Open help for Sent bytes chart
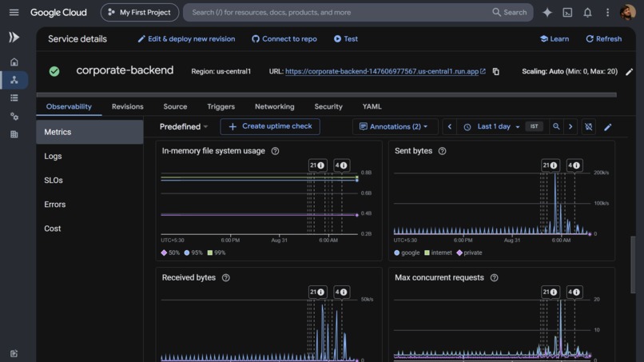This screenshot has height=362, width=644. tap(442, 151)
